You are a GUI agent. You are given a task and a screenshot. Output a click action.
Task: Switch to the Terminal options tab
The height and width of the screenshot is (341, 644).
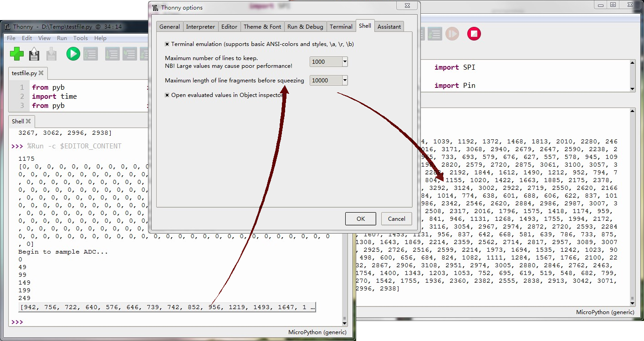(341, 27)
